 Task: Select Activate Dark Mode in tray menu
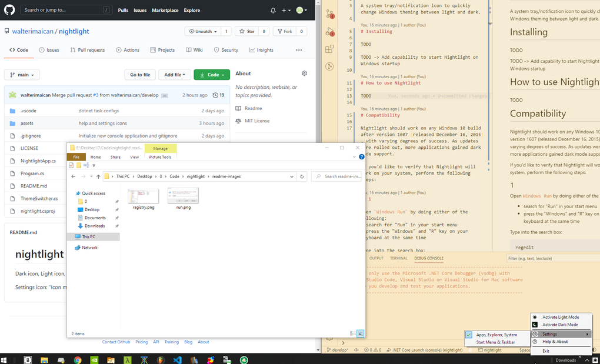pos(561,325)
